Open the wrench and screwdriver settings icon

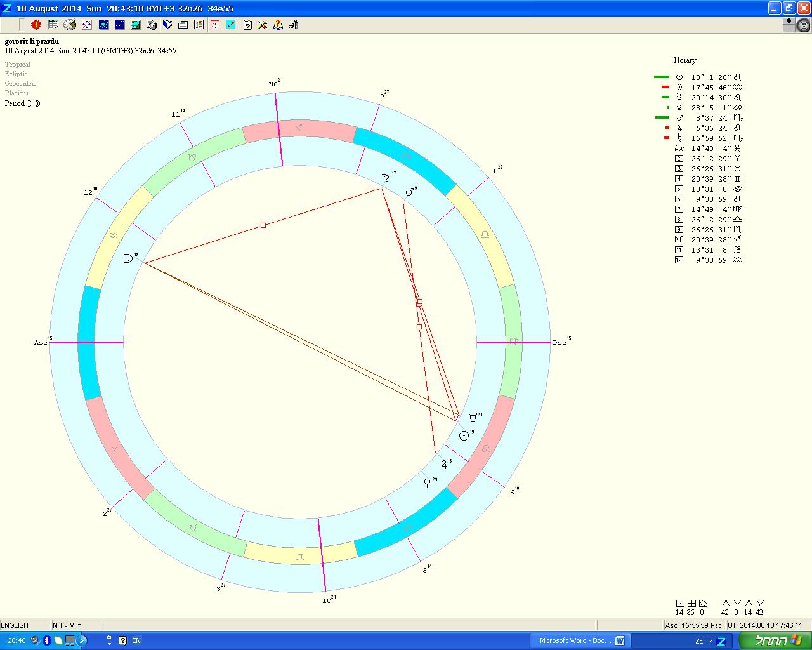point(263,25)
